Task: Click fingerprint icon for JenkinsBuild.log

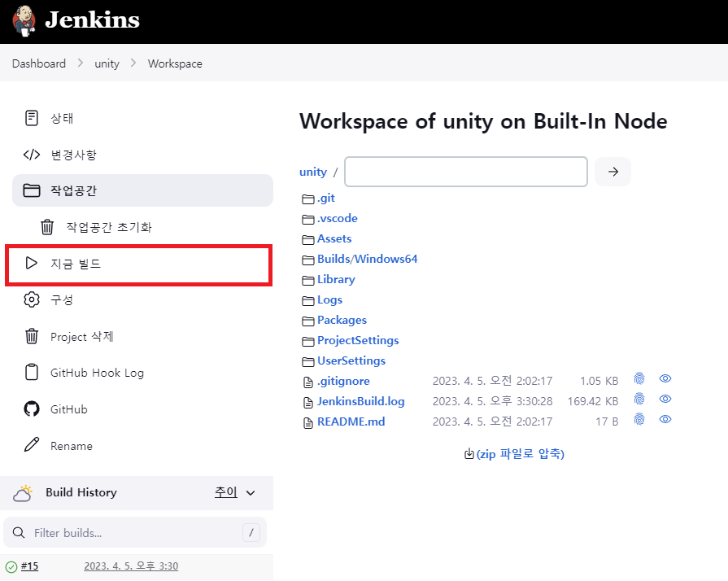Action: pyautogui.click(x=639, y=399)
